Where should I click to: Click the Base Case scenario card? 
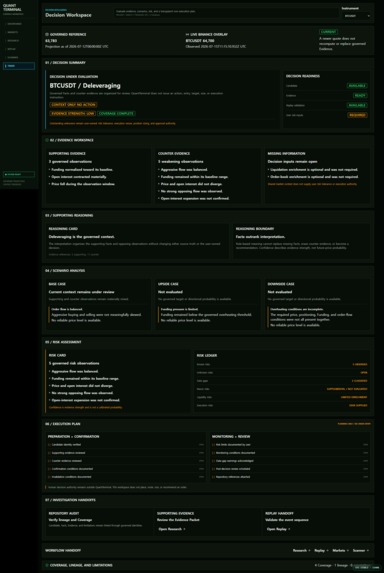[98, 304]
